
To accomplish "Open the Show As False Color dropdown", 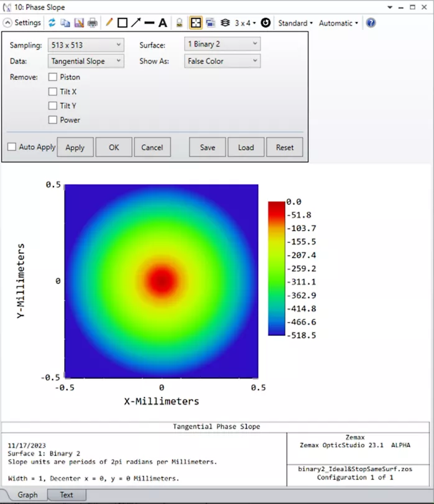I will click(x=222, y=61).
